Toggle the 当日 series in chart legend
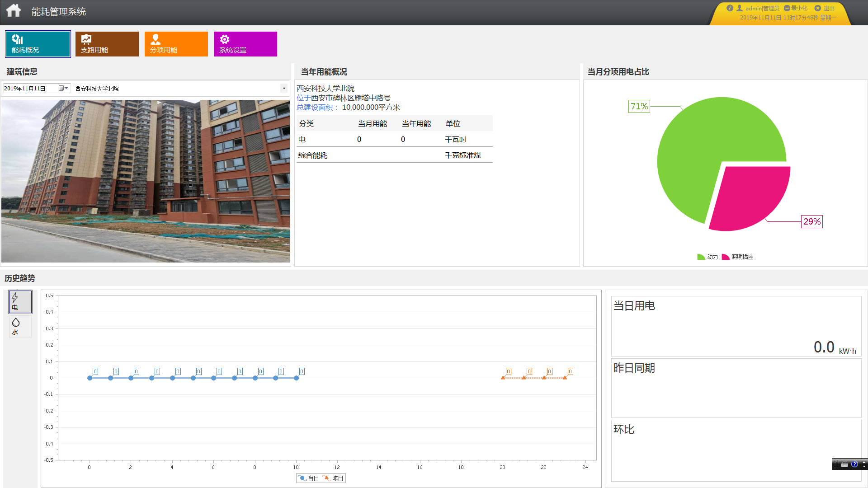Screen dimensions: 868x488 [x=308, y=478]
